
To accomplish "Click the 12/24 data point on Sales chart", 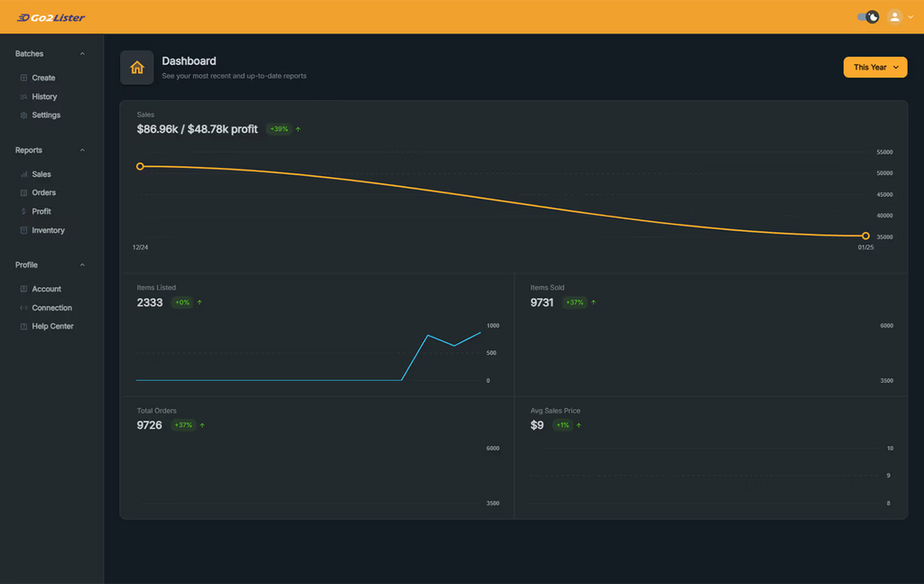I will click(140, 166).
